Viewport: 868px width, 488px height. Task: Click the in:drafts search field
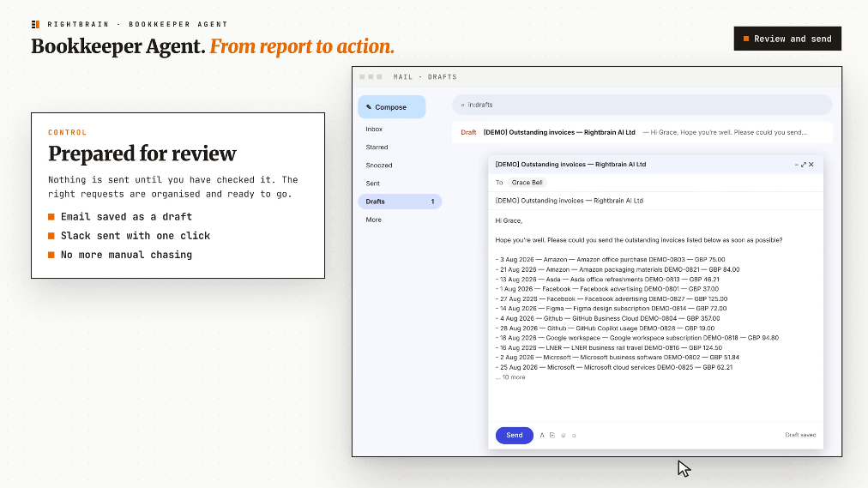click(x=642, y=105)
